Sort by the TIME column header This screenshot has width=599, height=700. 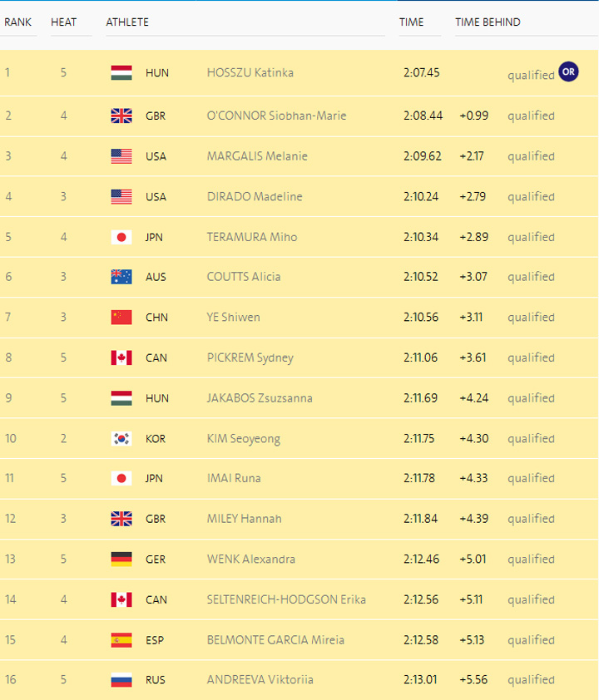pos(411,22)
